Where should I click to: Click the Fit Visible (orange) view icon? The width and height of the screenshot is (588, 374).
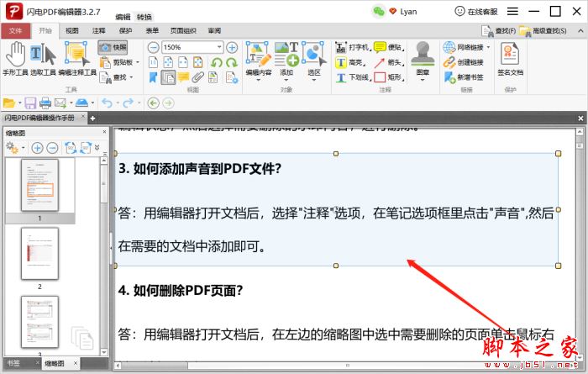198,62
